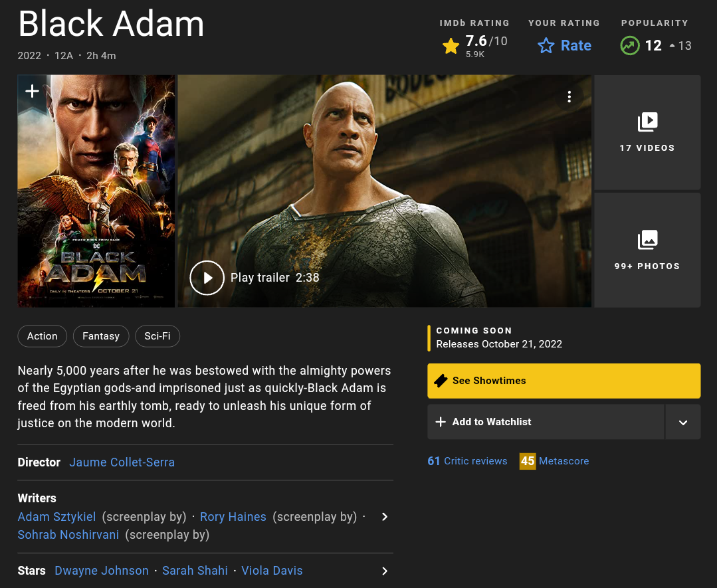717x588 pixels.
Task: Select the Action genre chip
Action: 42,336
